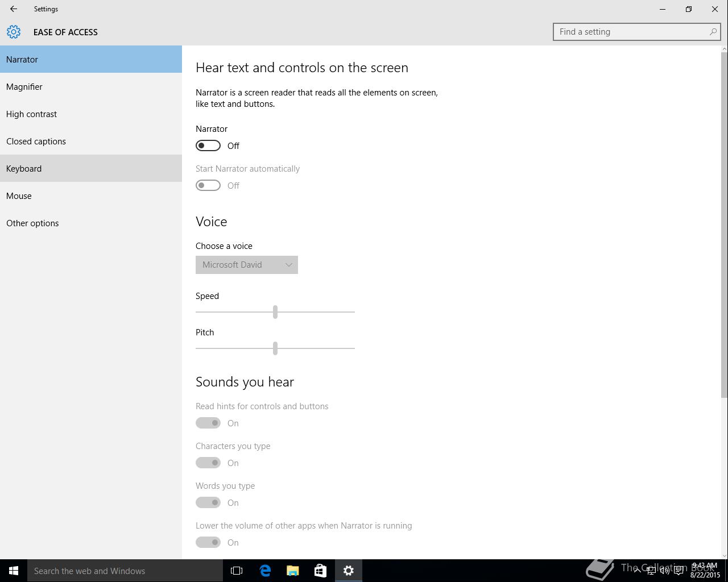Screen dimensions: 728x582
Task: Toggle Characters you type switch
Action: [208, 463]
